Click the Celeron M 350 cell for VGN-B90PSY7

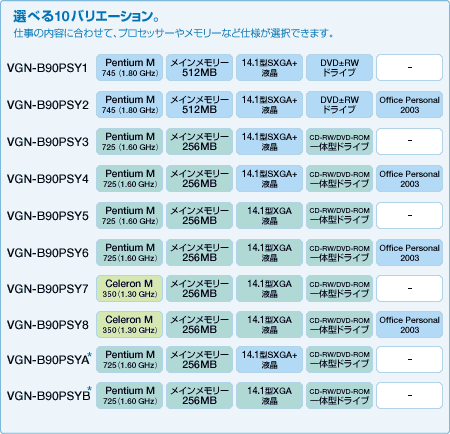click(x=129, y=289)
